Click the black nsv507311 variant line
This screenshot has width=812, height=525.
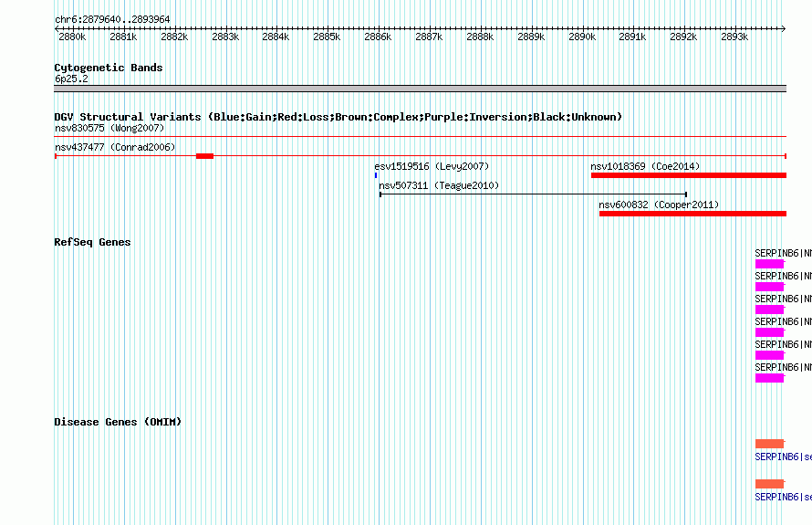tap(534, 194)
